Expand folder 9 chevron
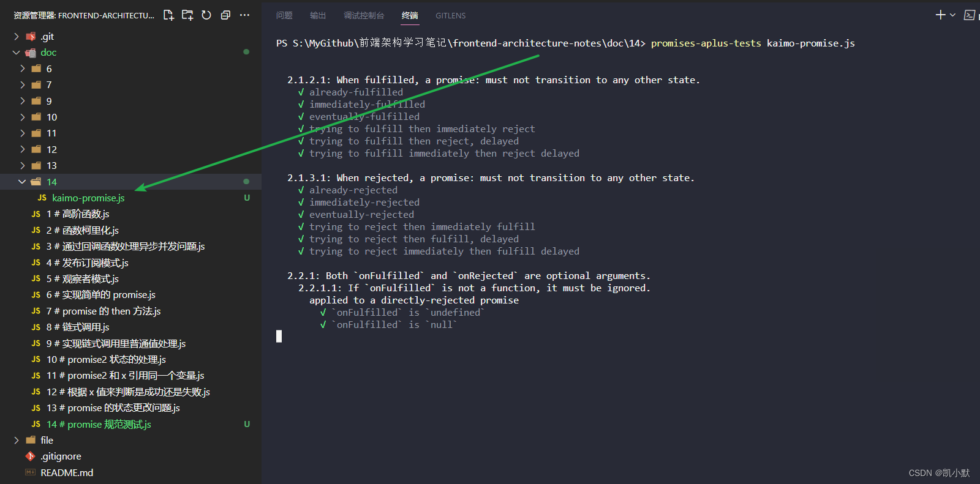The width and height of the screenshot is (980, 484). [x=23, y=101]
